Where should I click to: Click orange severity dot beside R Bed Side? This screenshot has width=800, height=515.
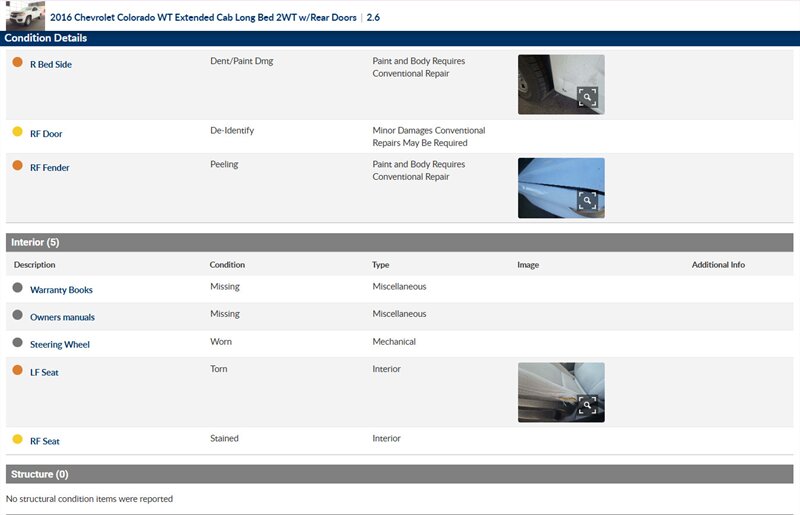click(x=17, y=62)
